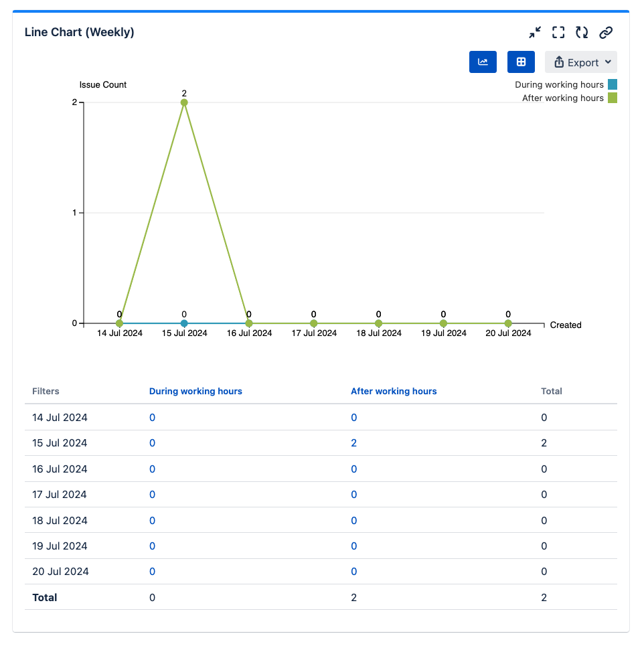Toggle the data table view button
Screen dimensions: 644x650
(x=521, y=62)
